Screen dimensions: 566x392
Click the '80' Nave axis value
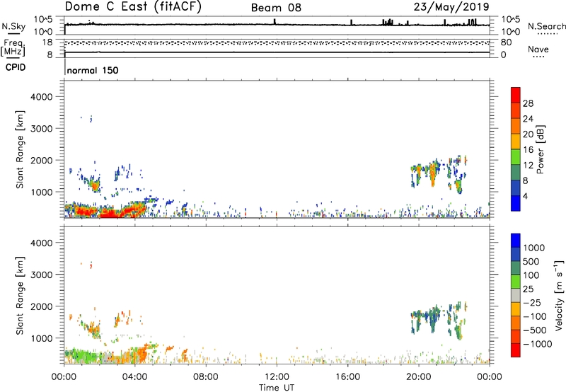pos(507,42)
